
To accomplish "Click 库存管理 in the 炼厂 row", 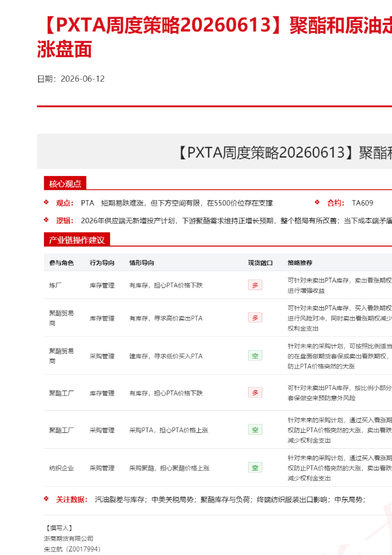I will [102, 285].
